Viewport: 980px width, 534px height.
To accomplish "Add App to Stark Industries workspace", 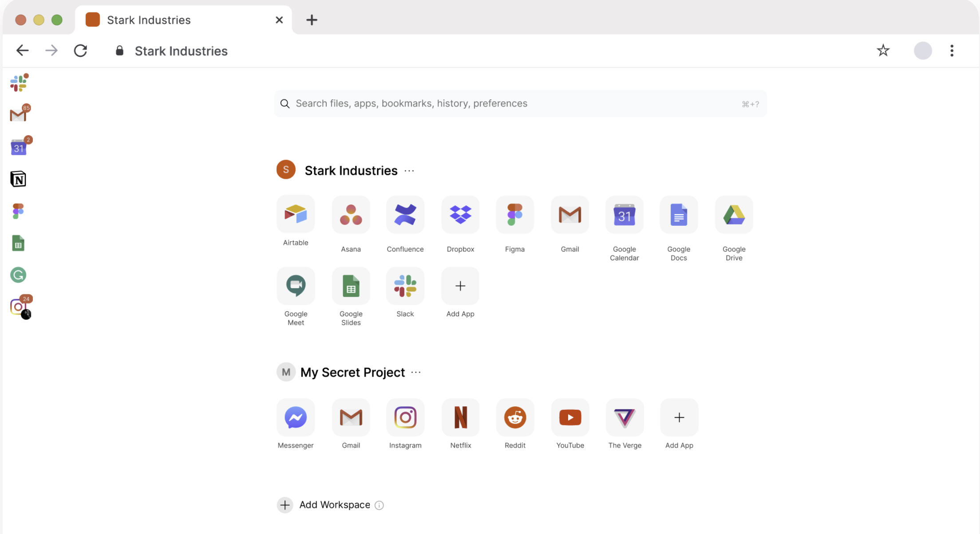I will click(x=460, y=286).
